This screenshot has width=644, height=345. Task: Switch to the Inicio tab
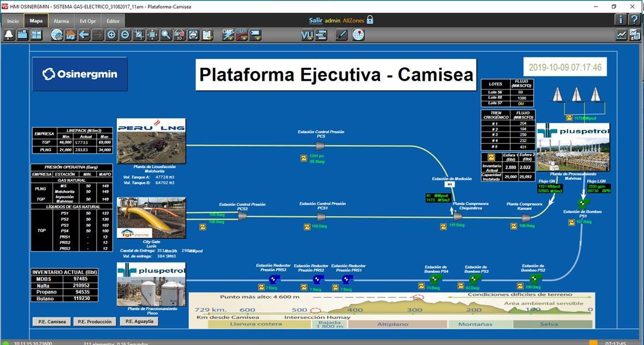pos(13,21)
